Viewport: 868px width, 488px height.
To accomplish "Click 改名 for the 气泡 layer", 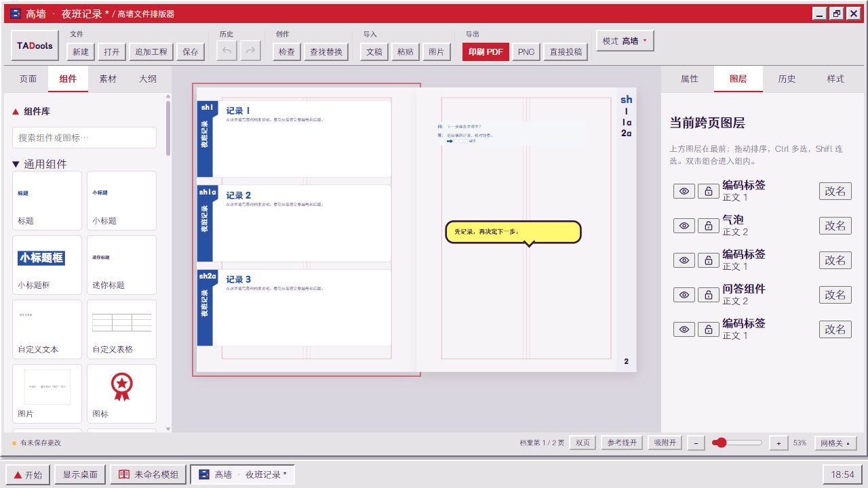I will pos(835,226).
